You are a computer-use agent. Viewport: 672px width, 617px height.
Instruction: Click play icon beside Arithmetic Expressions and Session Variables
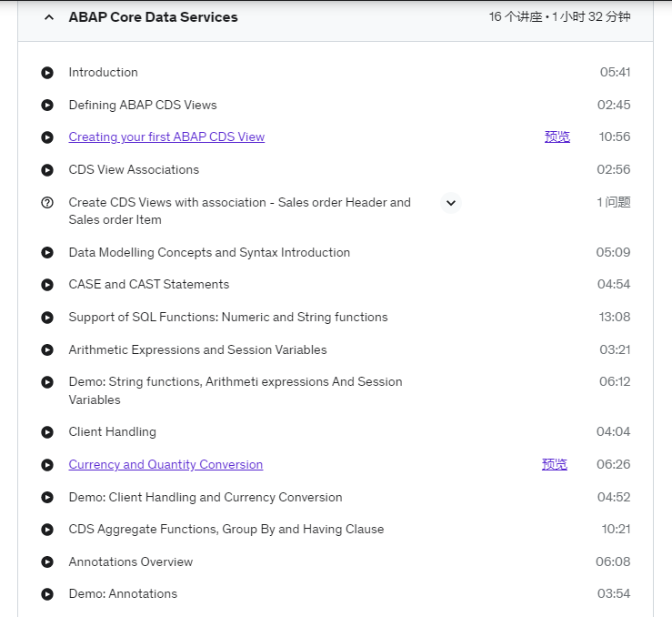pos(47,349)
